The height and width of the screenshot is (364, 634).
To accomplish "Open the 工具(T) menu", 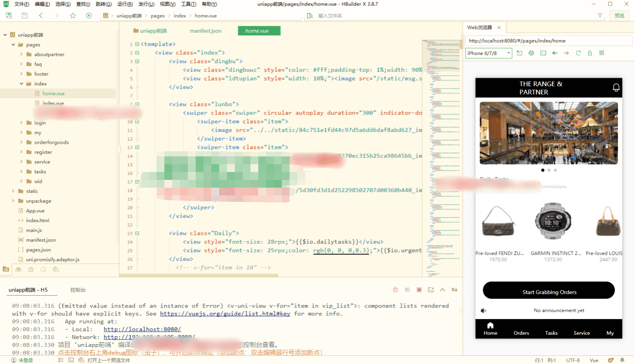I will coord(189,4).
